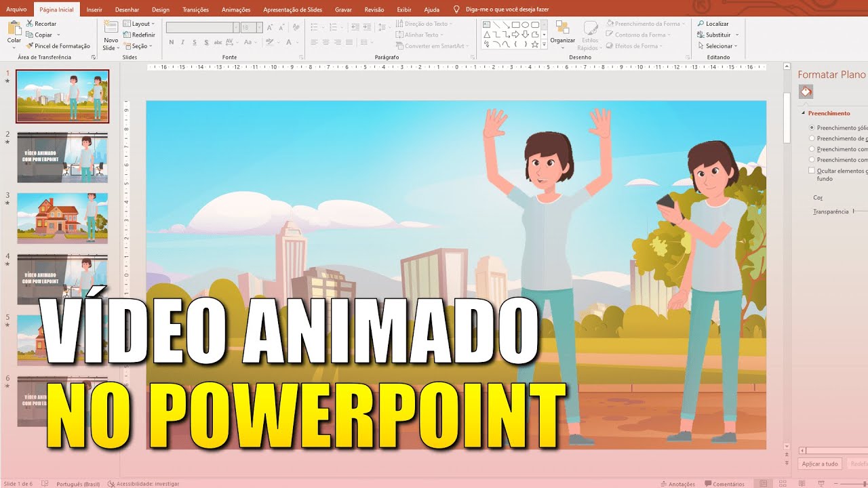
Task: Click bullet list button
Action: (315, 28)
